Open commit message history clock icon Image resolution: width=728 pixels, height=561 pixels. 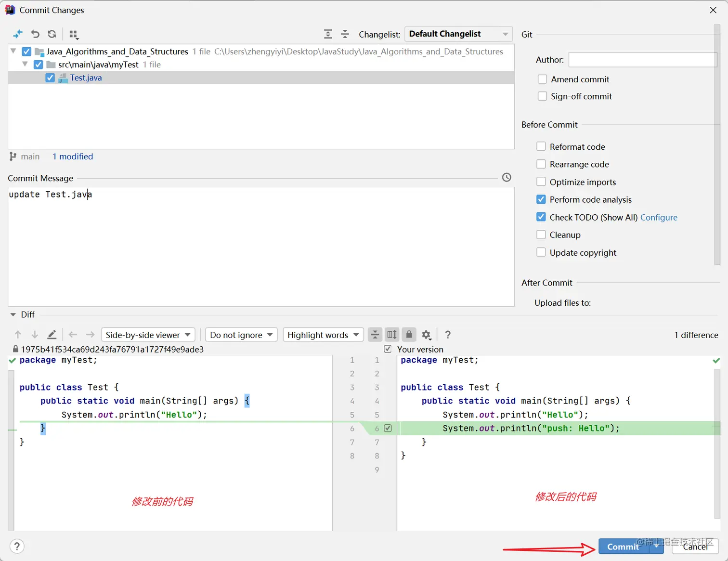click(507, 177)
